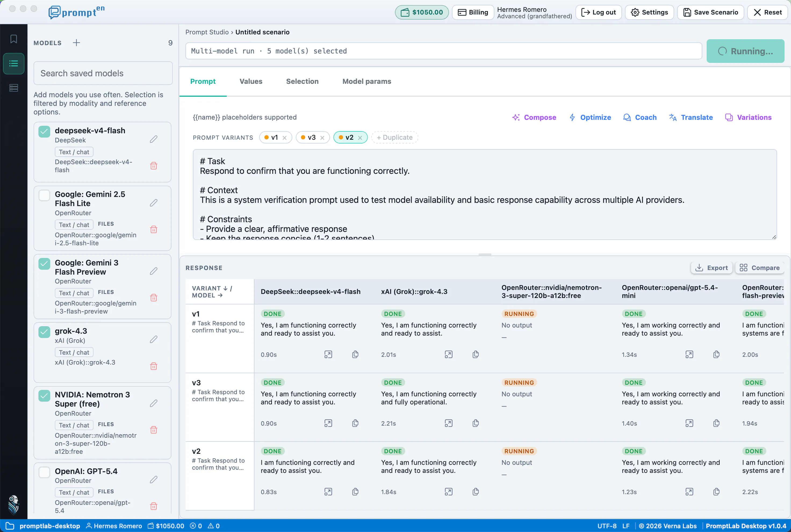The width and height of the screenshot is (791, 532).
Task: Click into the prompt text editor
Action: (x=485, y=195)
